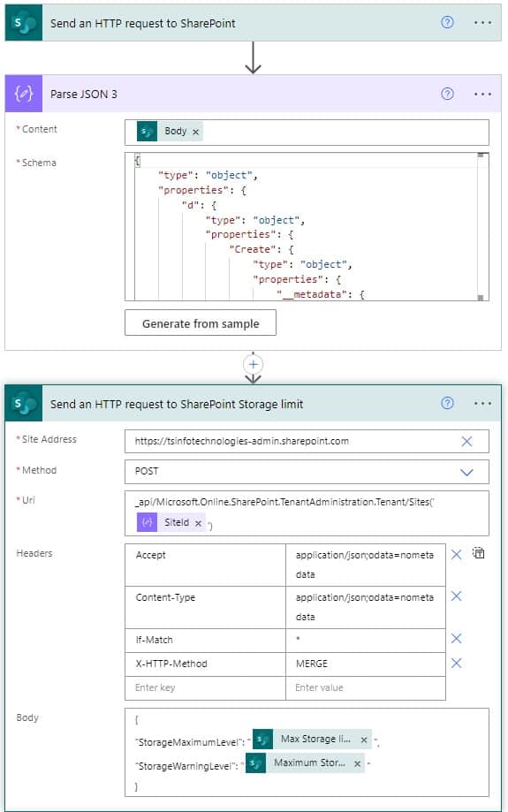508x812 pixels.
Task: Click the Content-Type header key cell
Action: point(205,607)
